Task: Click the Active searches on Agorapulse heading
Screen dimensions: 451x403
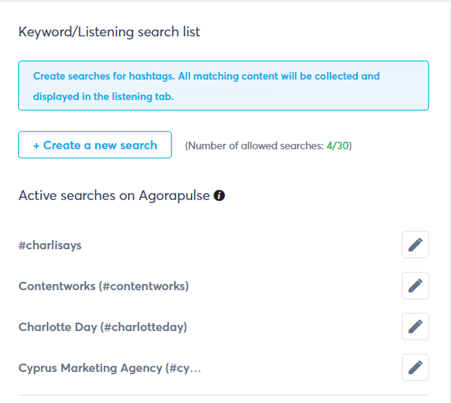Action: (114, 195)
